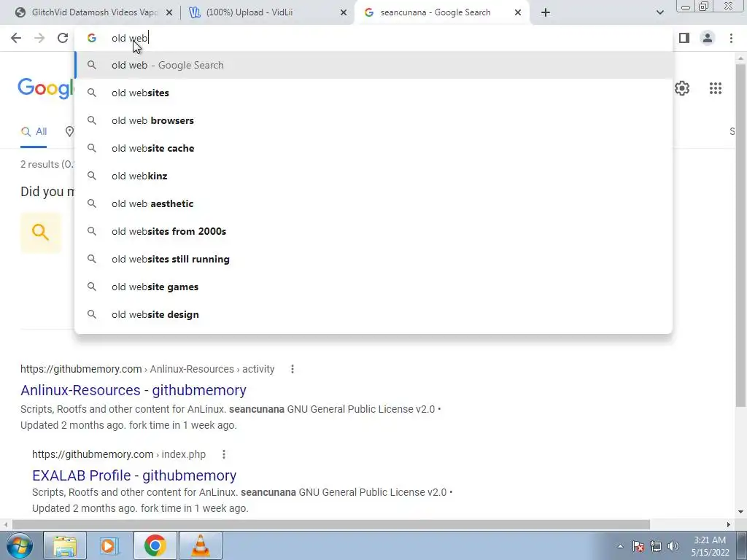This screenshot has width=747, height=560.
Task: Click the scrollbar down arrow
Action: pyautogui.click(x=740, y=512)
